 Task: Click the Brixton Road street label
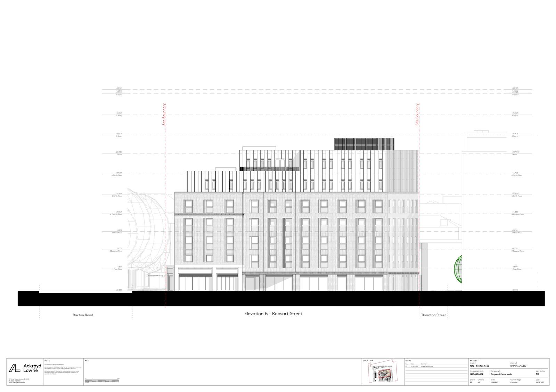tap(83, 315)
